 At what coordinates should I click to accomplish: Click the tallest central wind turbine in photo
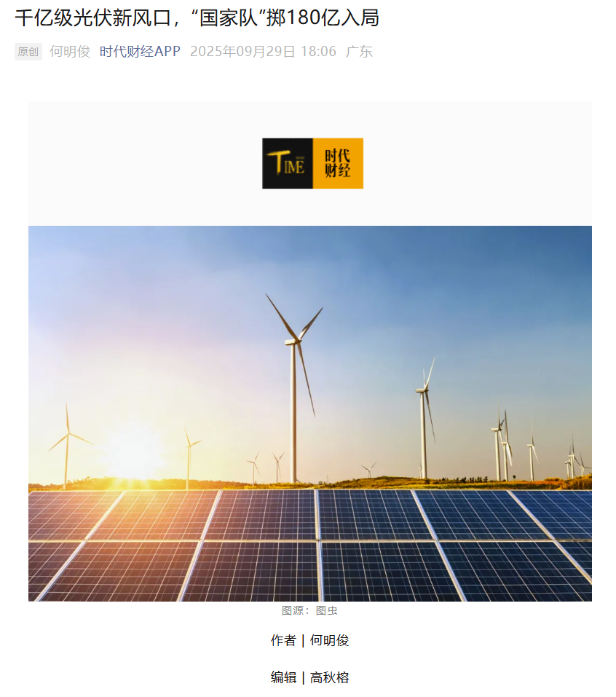293,387
